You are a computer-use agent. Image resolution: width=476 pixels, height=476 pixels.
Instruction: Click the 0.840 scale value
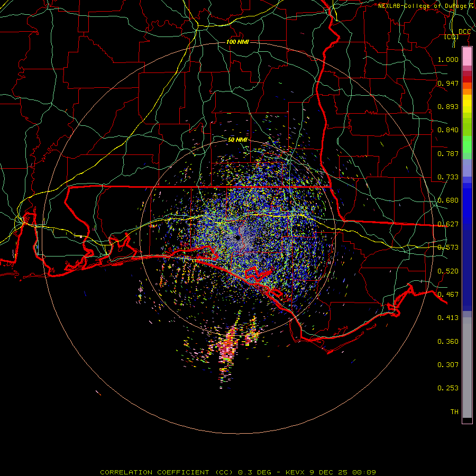(448, 130)
